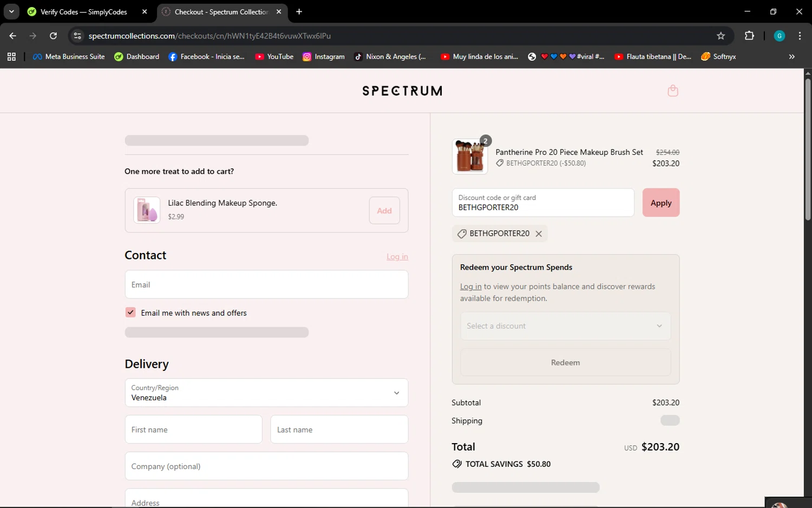Show more bookmarks with double chevron
The height and width of the screenshot is (508, 812).
click(x=791, y=56)
